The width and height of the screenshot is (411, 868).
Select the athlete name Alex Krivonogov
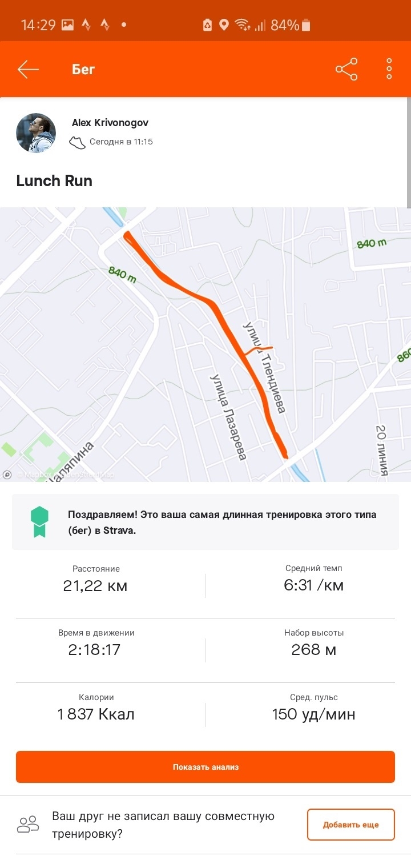pyautogui.click(x=110, y=123)
